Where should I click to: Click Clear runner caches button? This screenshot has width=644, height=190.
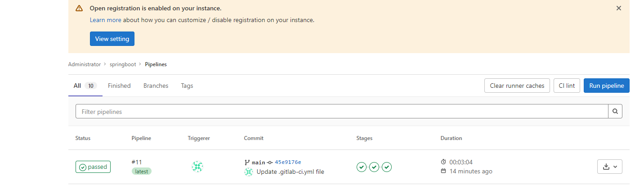[517, 86]
